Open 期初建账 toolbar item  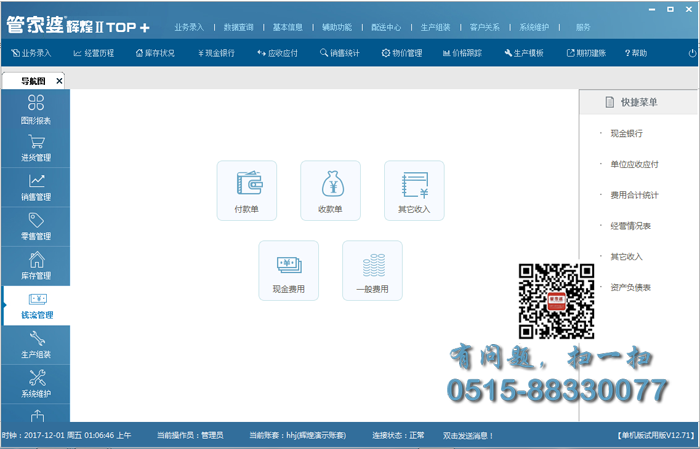click(x=586, y=53)
